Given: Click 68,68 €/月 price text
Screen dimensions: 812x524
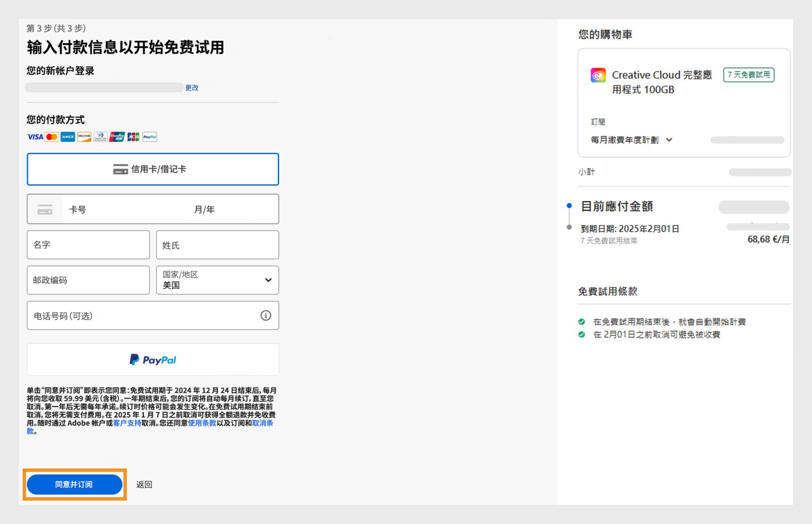Looking at the screenshot, I should tap(768, 239).
